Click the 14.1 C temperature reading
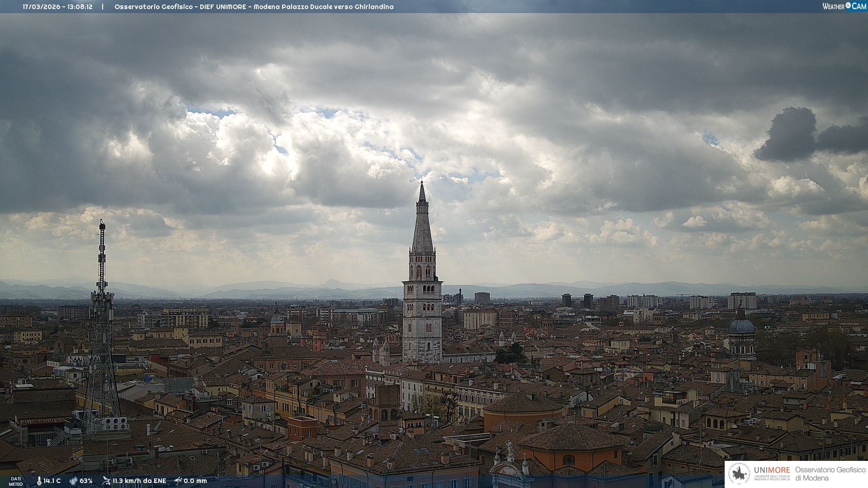 [52, 481]
